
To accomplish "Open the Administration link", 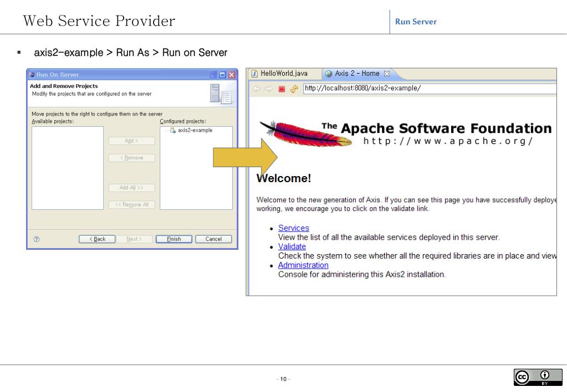I will [x=303, y=265].
